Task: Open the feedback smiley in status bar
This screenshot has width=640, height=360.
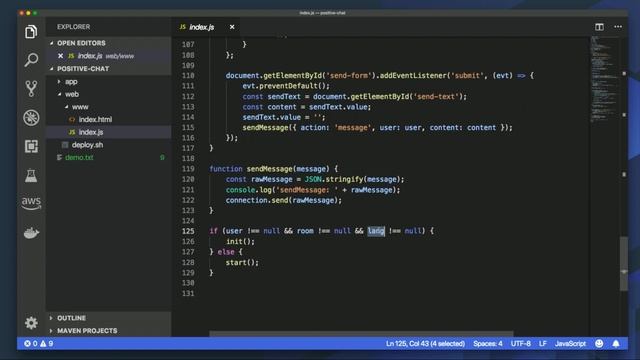Action: click(599, 344)
